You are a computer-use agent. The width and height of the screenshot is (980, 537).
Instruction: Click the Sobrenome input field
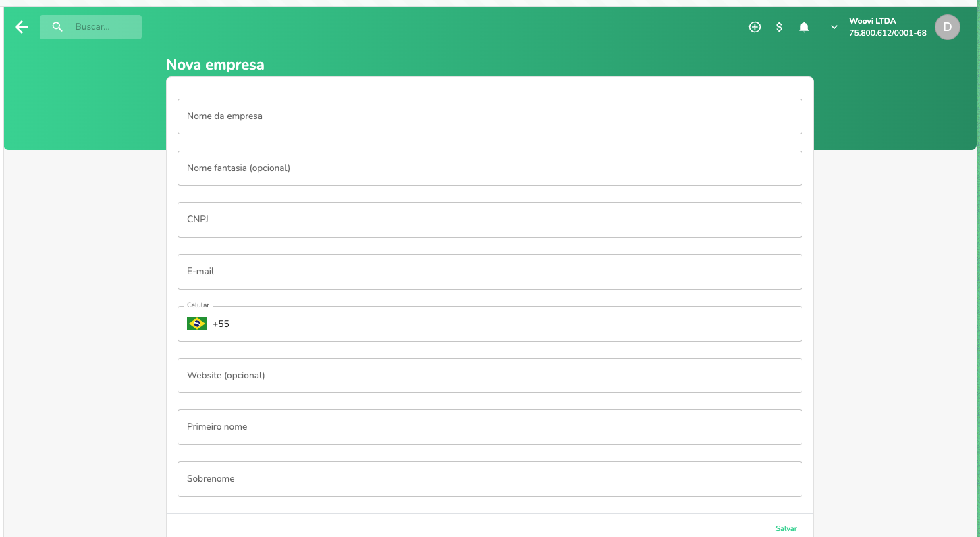[489, 479]
